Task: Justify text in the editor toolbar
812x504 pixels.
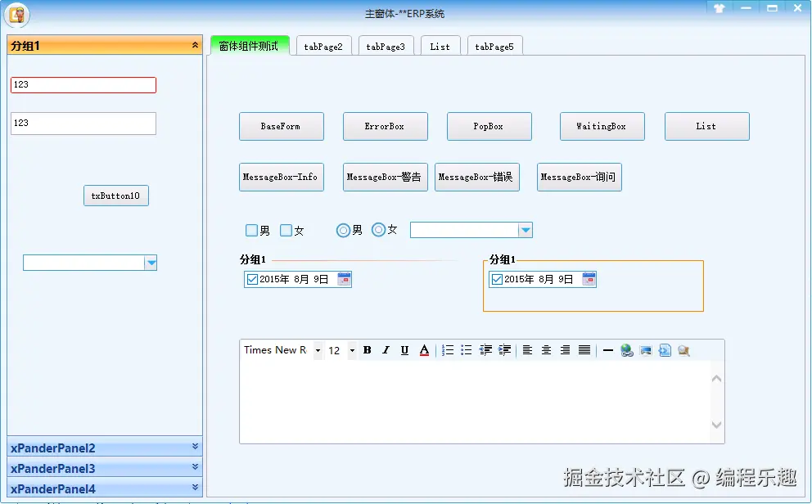Action: 584,350
